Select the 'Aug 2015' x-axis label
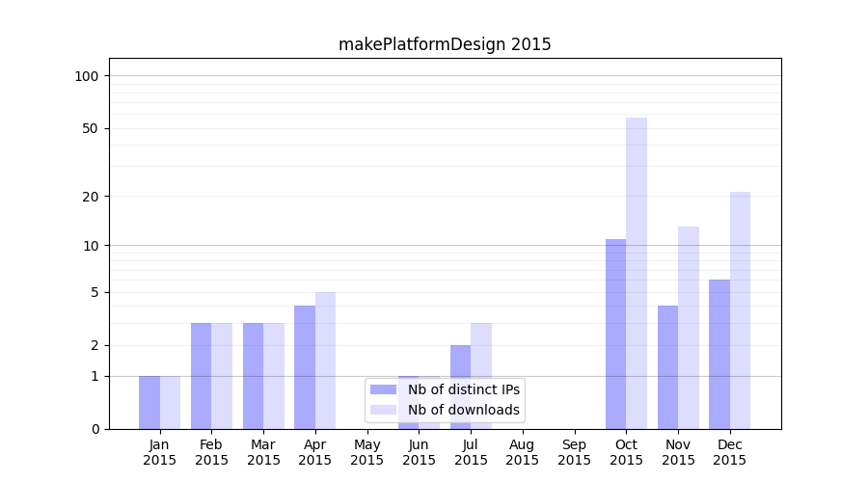 pos(522,452)
